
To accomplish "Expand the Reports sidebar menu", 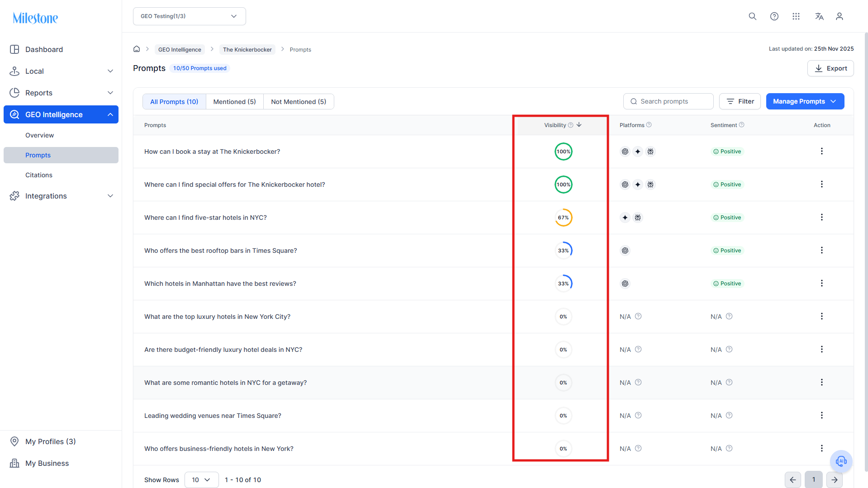I will (61, 93).
